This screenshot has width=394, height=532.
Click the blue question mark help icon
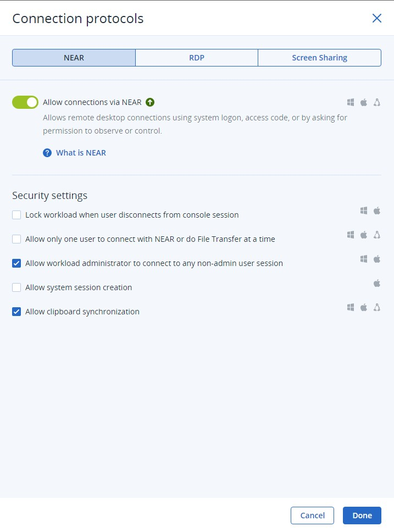(47, 153)
